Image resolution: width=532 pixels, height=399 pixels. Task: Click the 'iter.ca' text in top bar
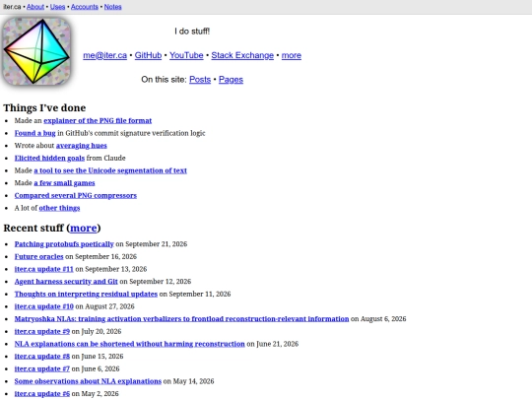coord(12,7)
